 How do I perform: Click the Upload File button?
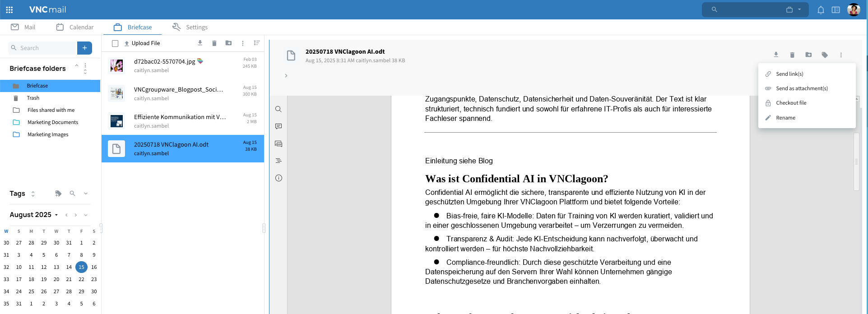pyautogui.click(x=142, y=43)
